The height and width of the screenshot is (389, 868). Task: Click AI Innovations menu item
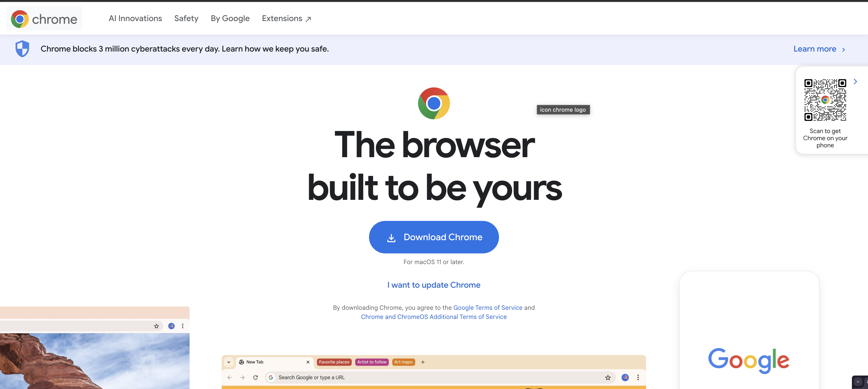[135, 18]
